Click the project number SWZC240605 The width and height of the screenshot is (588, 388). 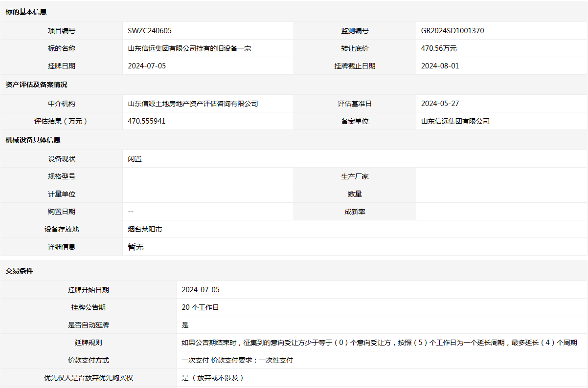[150, 31]
